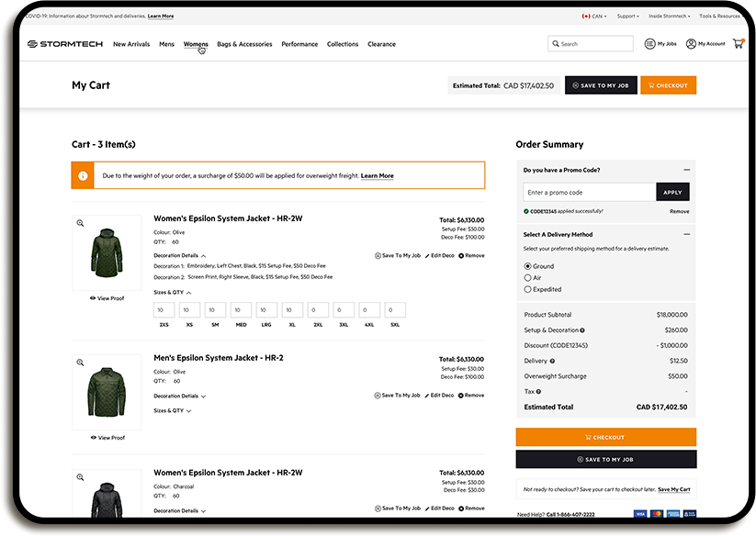Zoom the olive Women's Epsilon jacket image
The image size is (756, 536).
(80, 223)
